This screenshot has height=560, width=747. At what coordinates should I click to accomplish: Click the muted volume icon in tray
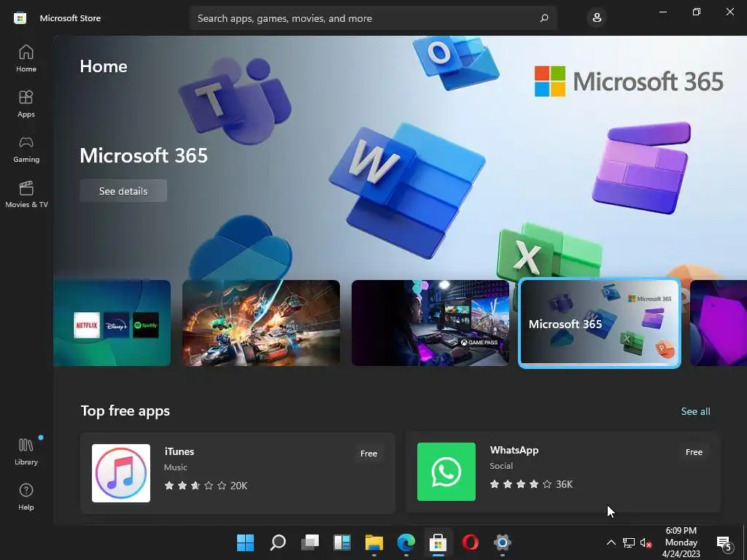coord(646,542)
